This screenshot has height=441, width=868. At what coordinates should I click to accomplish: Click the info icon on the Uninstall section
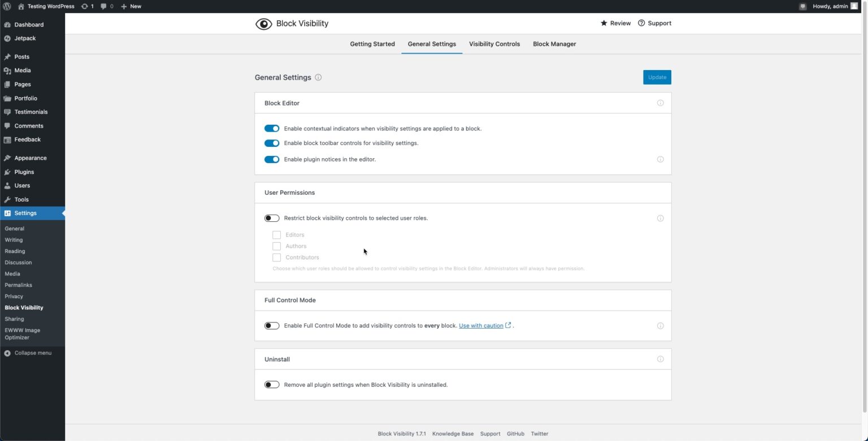pyautogui.click(x=659, y=359)
